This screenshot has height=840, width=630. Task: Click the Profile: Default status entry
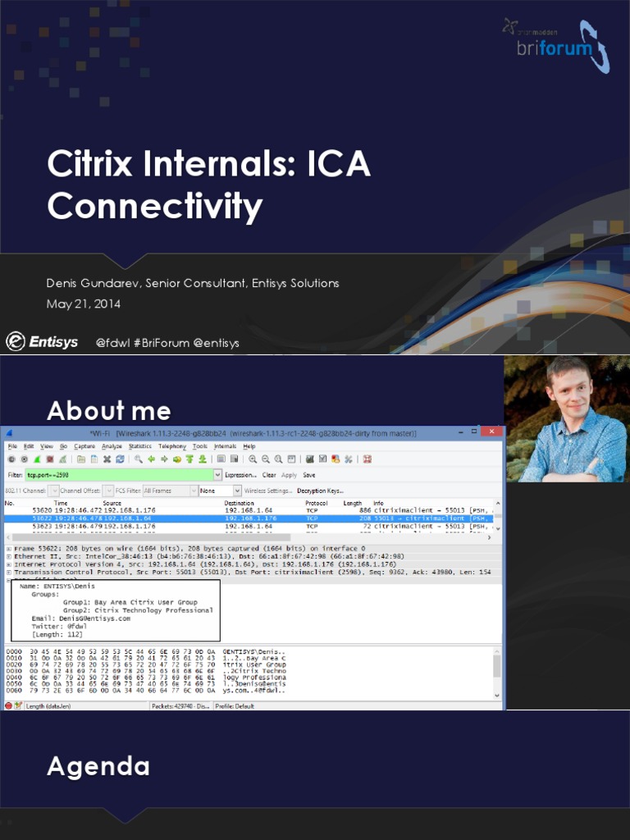tap(235, 706)
